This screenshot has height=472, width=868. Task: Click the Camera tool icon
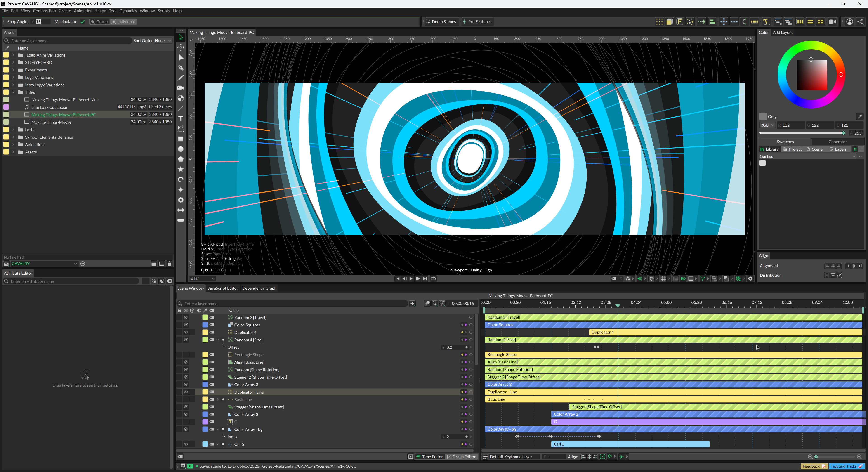click(181, 88)
